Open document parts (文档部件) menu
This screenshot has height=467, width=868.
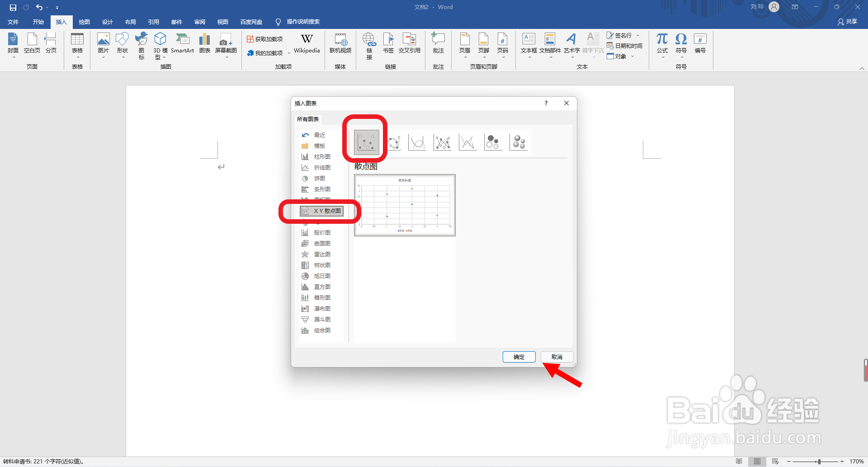pos(550,45)
